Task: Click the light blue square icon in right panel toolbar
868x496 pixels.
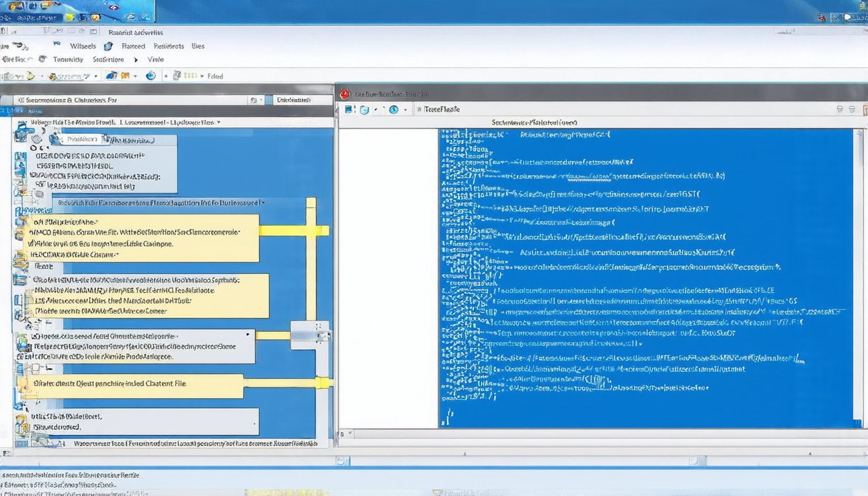Action: click(364, 110)
